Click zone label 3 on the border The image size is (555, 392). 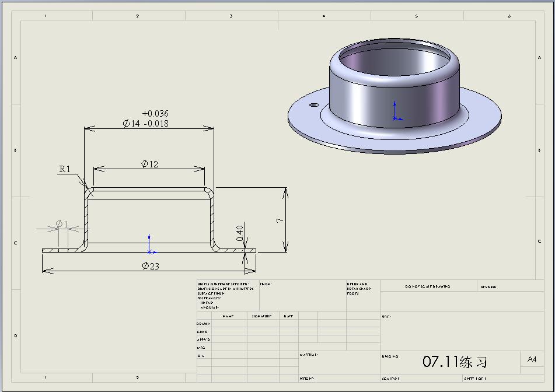pos(231,16)
